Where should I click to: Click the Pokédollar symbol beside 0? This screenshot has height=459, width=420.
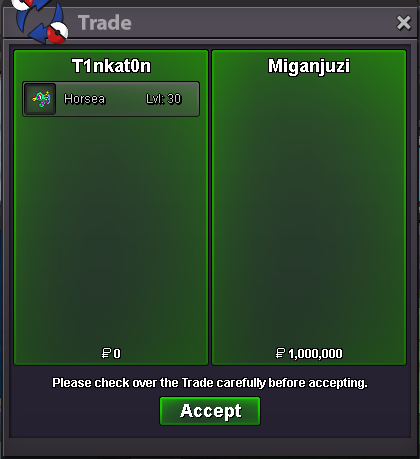(x=106, y=353)
